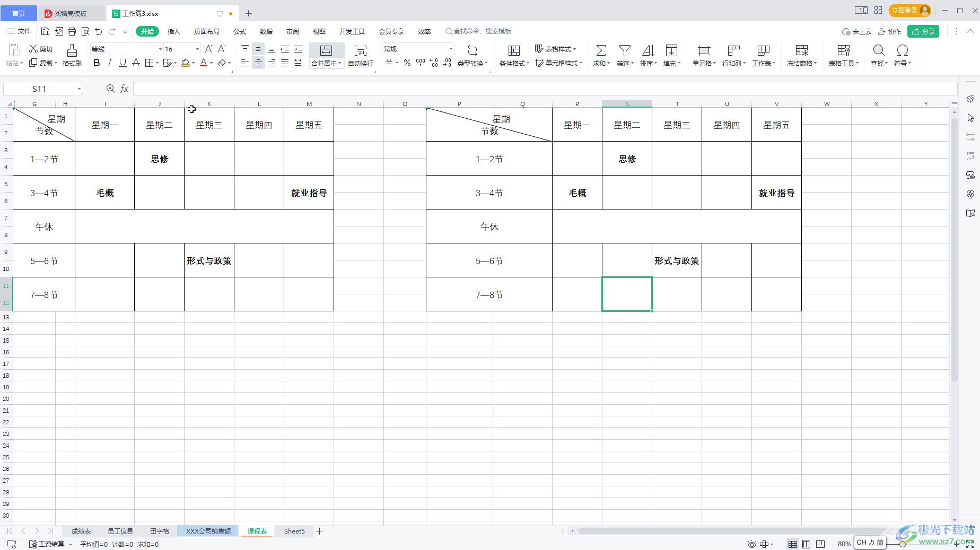Click the rocket icon in right sidebar
Viewport: 980px width, 550px height.
970,99
